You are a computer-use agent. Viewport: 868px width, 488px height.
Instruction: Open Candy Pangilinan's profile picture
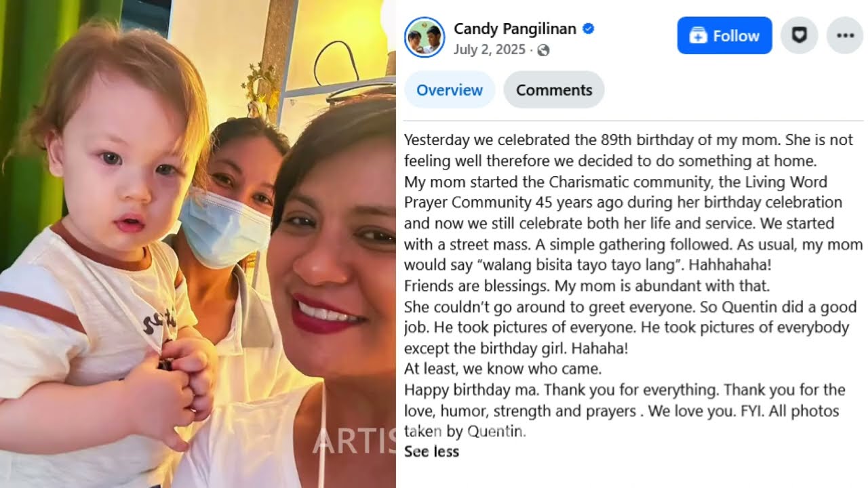(x=425, y=37)
